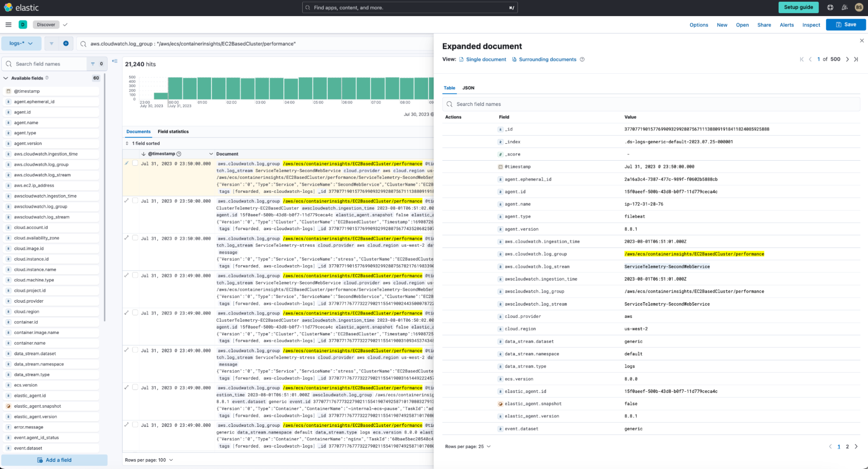
Task: Switch to the Field statistics tab
Action: click(173, 132)
